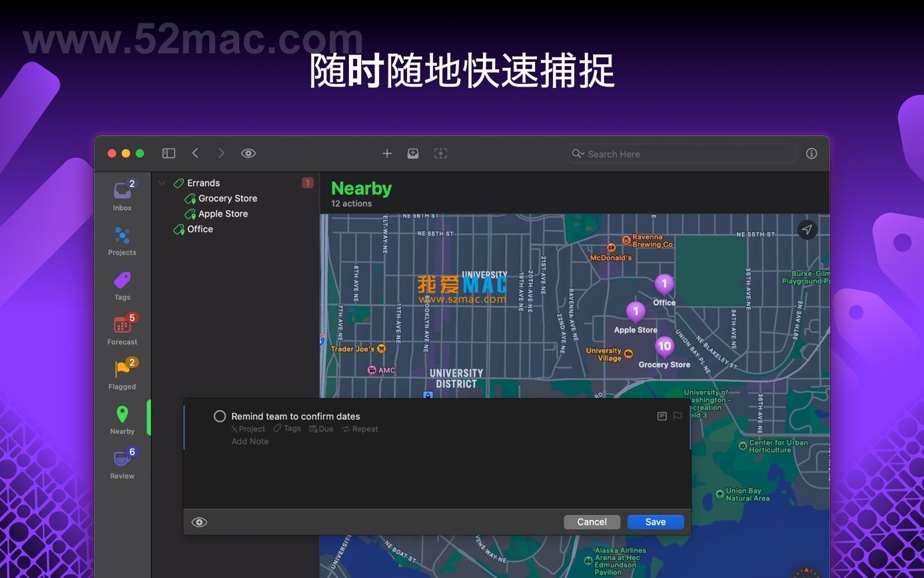Mark the Remind team action complete

coord(220,416)
